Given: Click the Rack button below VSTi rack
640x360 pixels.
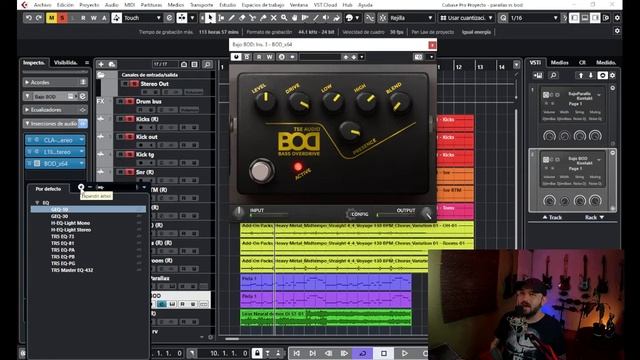Looking at the screenshot, I should [594, 218].
